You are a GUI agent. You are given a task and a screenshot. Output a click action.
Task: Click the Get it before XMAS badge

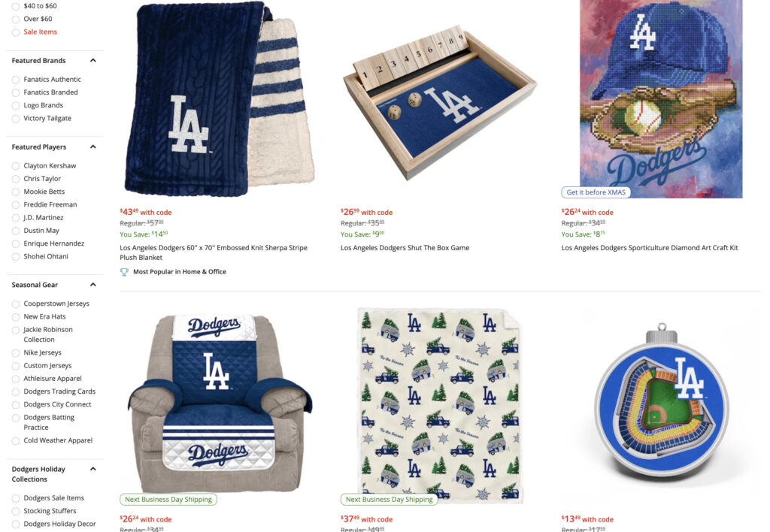596,192
